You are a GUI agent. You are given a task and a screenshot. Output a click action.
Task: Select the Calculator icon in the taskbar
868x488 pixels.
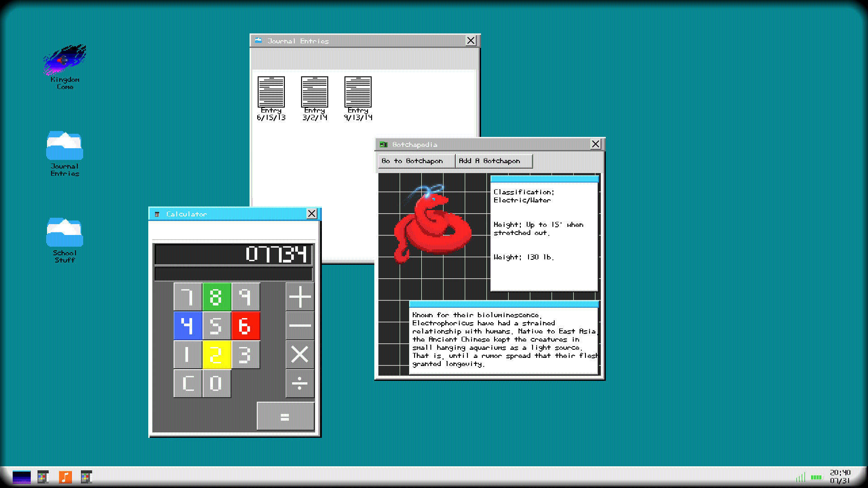tap(44, 477)
